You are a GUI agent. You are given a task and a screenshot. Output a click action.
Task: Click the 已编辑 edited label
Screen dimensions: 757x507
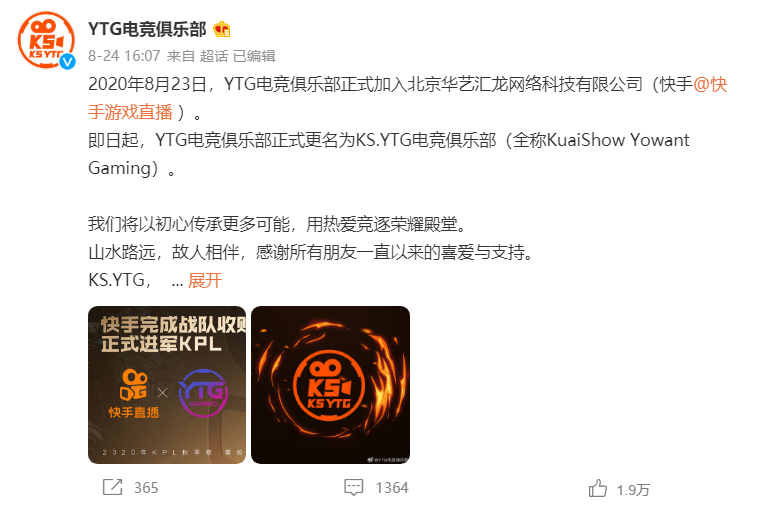pyautogui.click(x=254, y=56)
